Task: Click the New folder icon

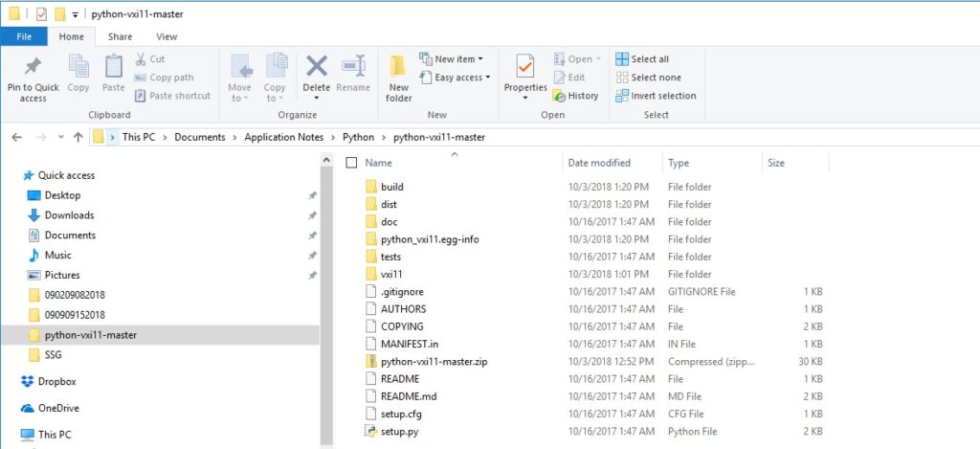Action: [x=399, y=67]
